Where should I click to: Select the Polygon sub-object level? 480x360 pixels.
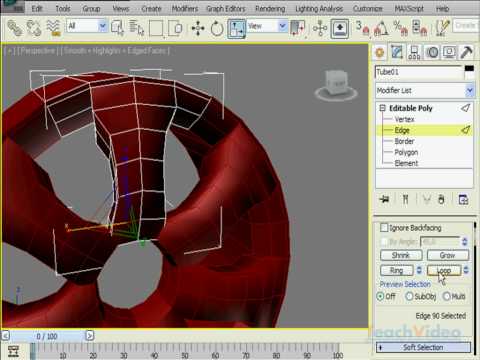point(406,152)
